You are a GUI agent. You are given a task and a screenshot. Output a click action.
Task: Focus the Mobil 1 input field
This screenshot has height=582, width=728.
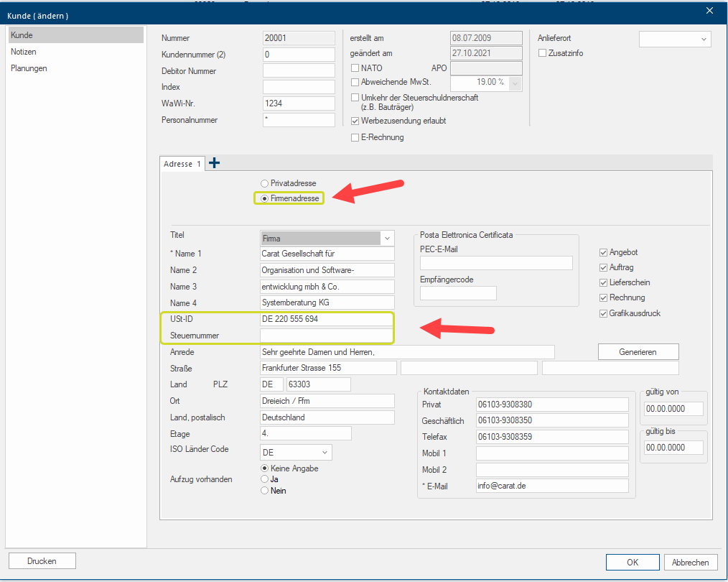[x=553, y=453]
